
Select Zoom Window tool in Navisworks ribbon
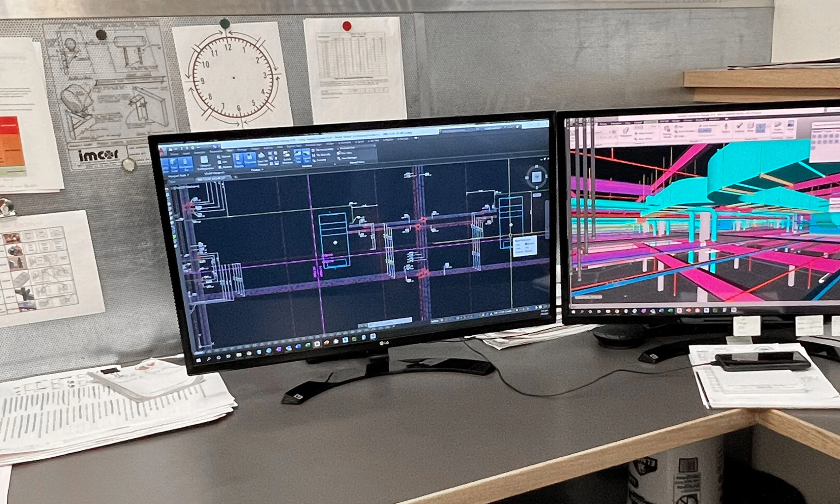685,132
